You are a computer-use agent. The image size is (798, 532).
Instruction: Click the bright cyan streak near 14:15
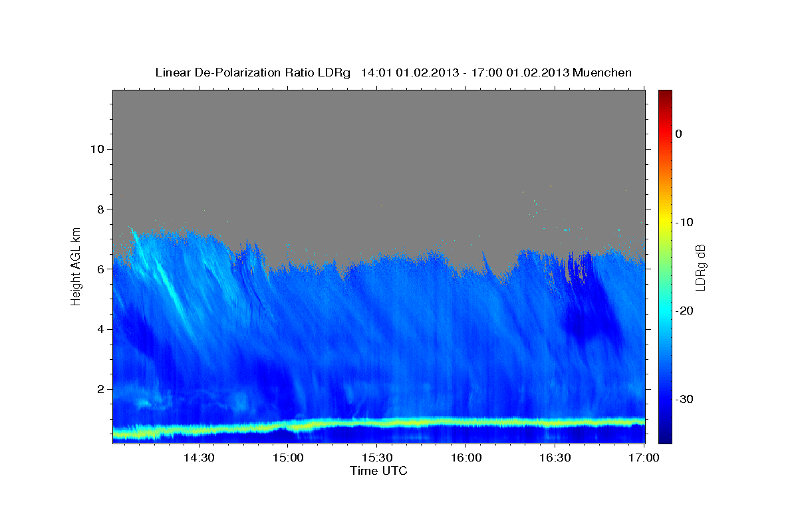pyautogui.click(x=166, y=283)
